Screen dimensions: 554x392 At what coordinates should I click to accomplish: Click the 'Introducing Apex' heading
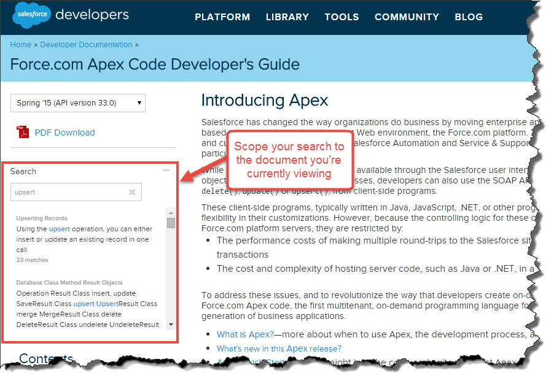(265, 100)
